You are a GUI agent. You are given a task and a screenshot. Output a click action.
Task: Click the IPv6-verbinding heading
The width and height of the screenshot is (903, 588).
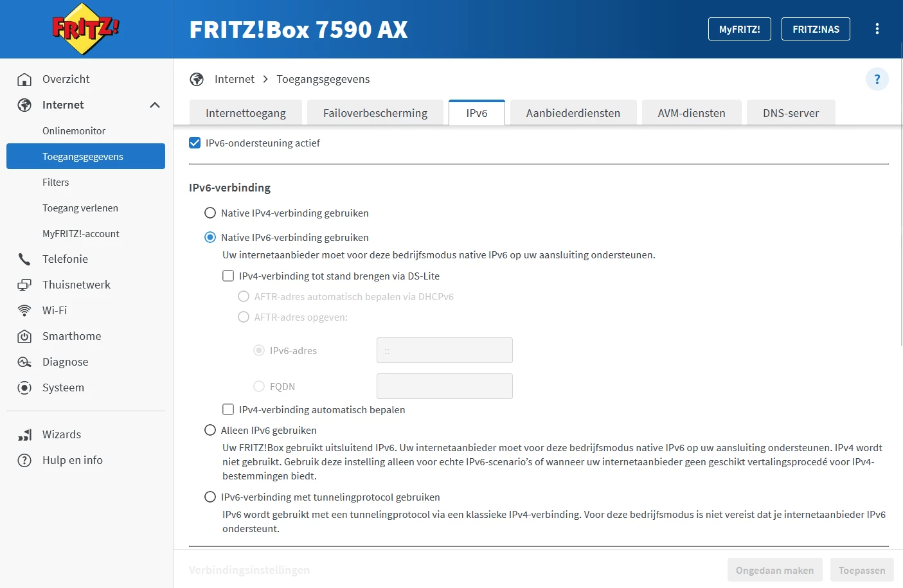[229, 188]
